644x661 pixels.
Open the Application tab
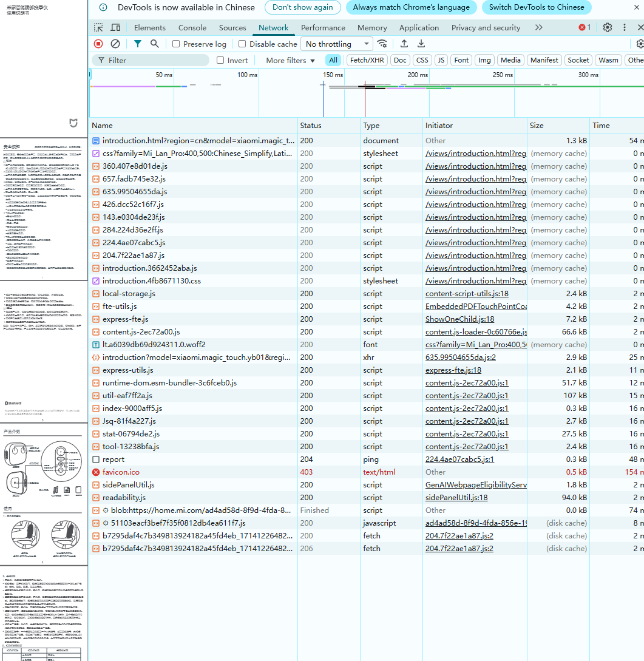419,28
